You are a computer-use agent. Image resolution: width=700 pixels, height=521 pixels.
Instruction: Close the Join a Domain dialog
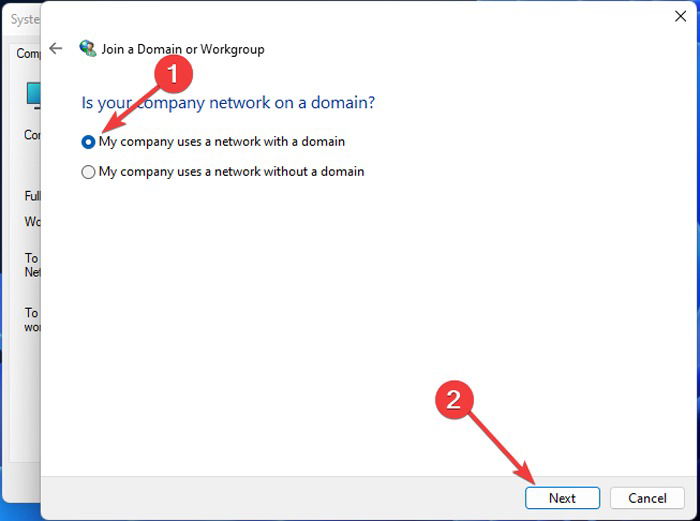pyautogui.click(x=680, y=17)
